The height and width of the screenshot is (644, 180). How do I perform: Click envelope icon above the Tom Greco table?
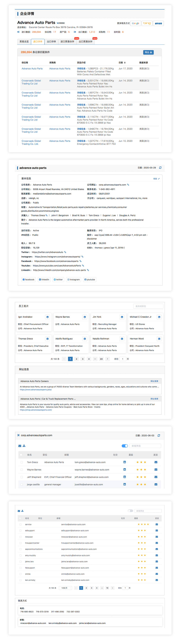20,446
